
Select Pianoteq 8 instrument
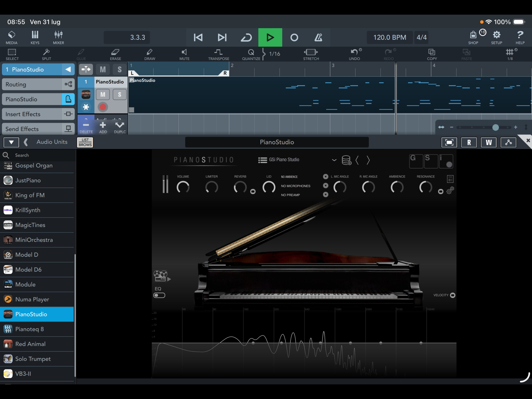click(37, 329)
